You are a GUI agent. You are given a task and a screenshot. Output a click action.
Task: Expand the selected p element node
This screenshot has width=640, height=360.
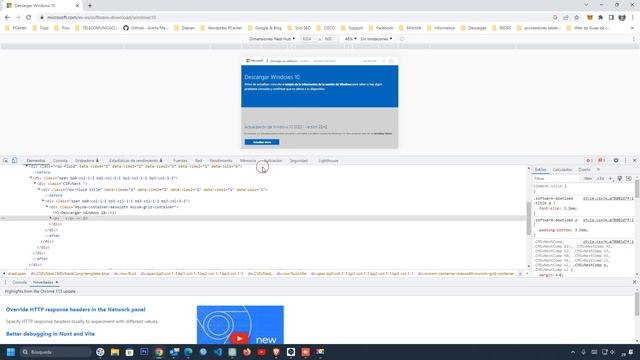[x=51, y=218]
